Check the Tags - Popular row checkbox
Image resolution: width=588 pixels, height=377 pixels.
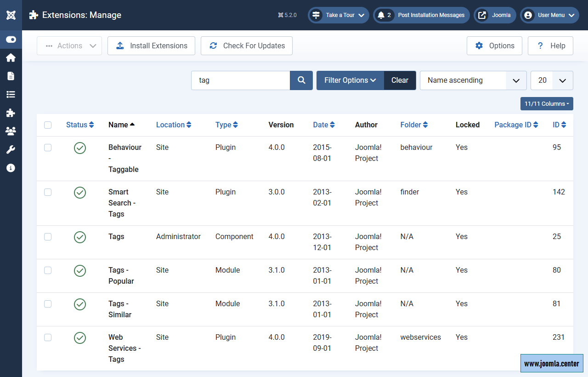tap(48, 270)
